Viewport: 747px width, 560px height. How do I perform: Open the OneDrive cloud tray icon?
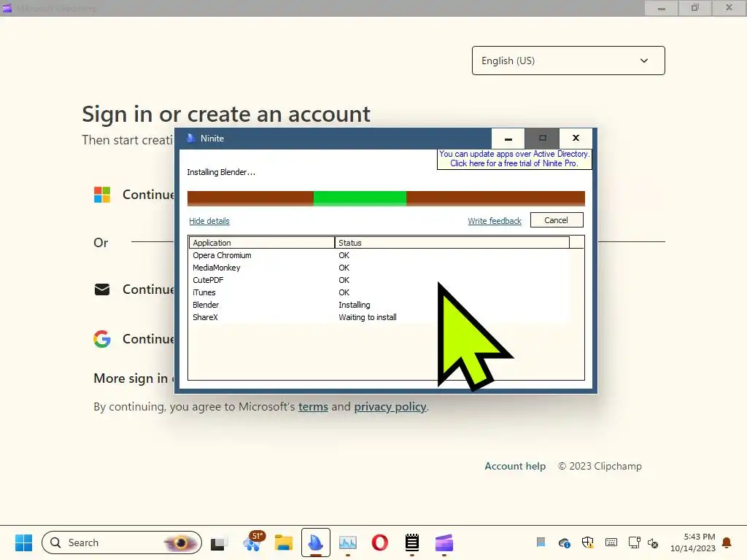click(565, 542)
